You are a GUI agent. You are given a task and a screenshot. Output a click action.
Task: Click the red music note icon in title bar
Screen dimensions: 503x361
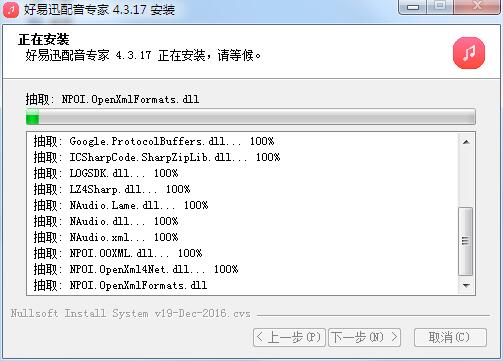pos(10,9)
